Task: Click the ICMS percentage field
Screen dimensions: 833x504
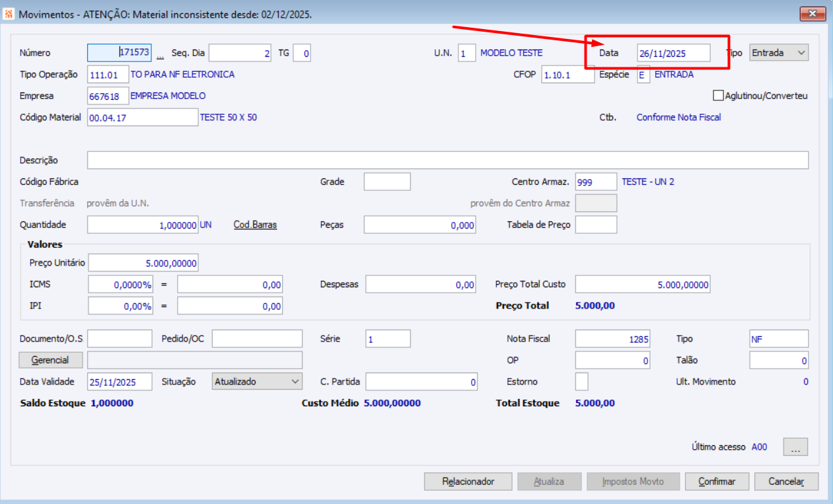Action: (x=120, y=284)
